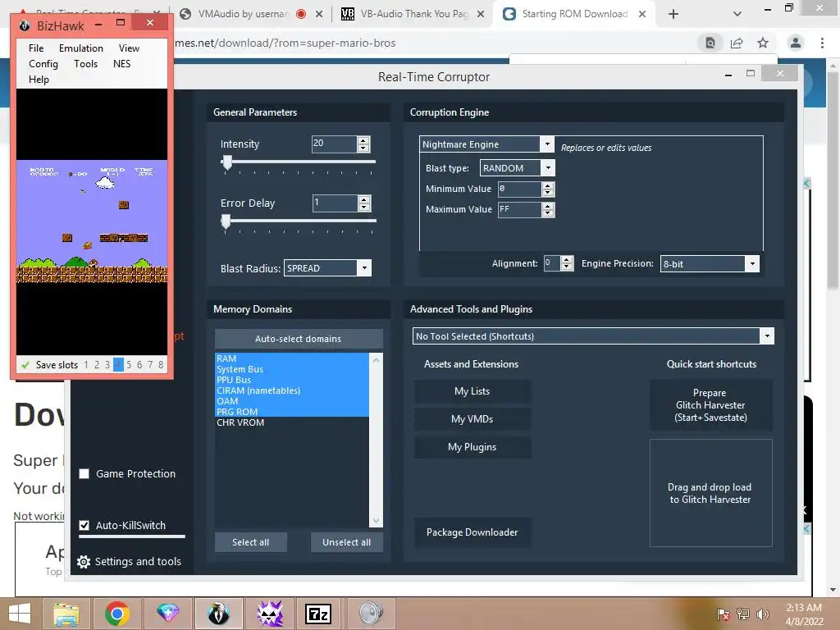Select BizHawk save slot 5

pos(129,365)
